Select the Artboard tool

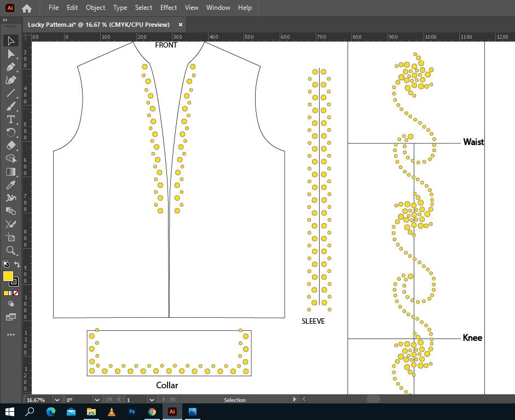point(11,237)
